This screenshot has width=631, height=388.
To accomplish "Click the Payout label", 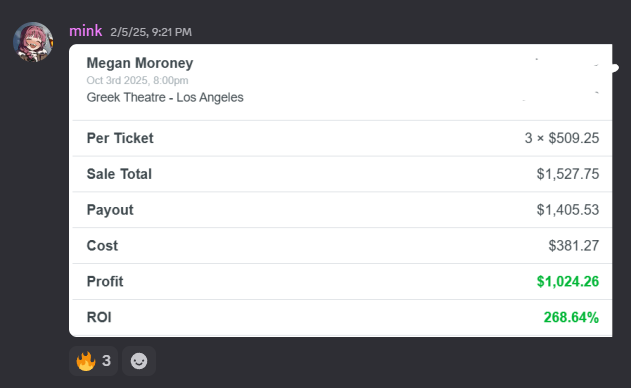I will click(110, 210).
